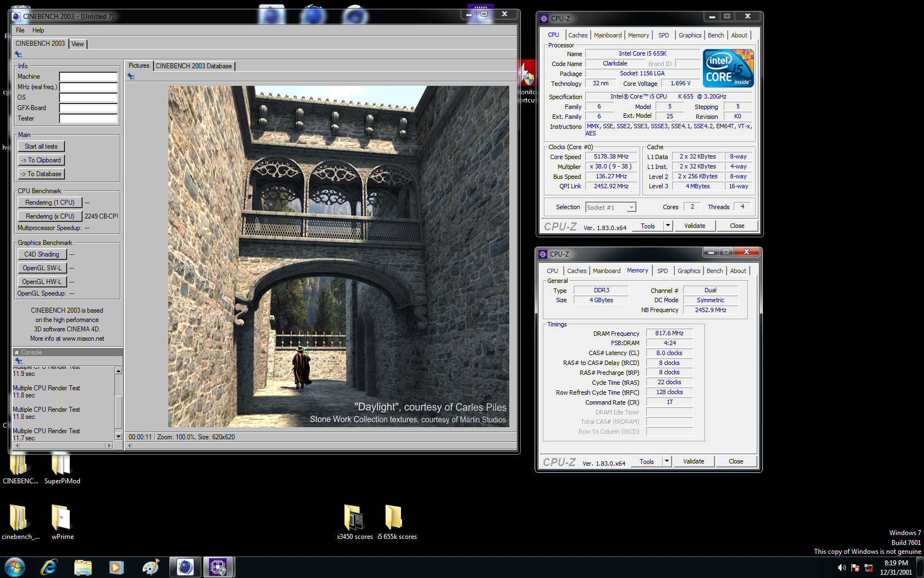Switch to CPU-Z taskbar button
Screen dimensions: 924x578
point(218,567)
